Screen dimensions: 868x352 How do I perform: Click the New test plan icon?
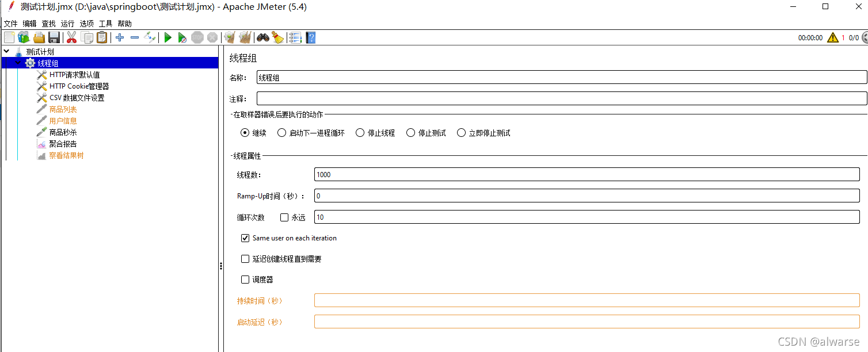[9, 38]
